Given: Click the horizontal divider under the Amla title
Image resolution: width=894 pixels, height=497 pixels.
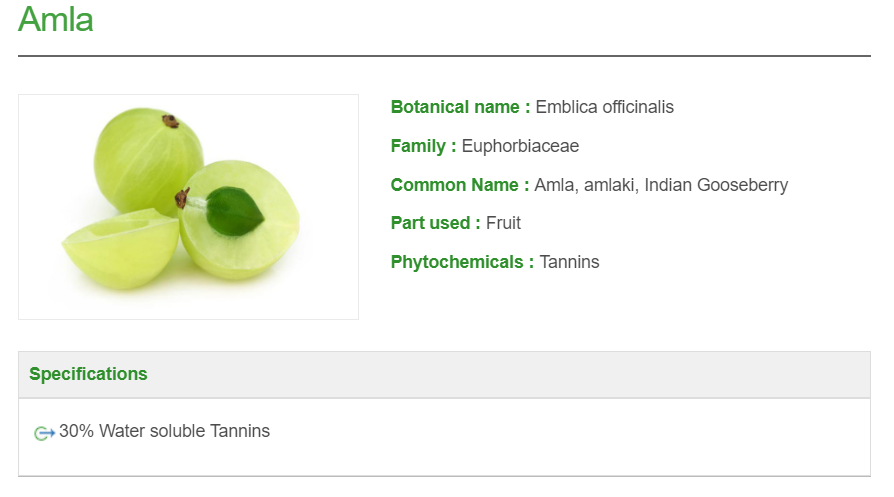Looking at the screenshot, I should pyautogui.click(x=444, y=56).
